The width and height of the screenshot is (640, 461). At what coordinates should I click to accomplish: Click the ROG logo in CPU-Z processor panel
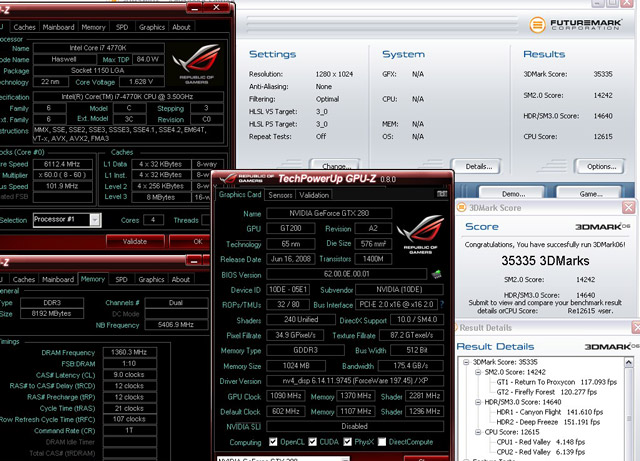coord(197,64)
